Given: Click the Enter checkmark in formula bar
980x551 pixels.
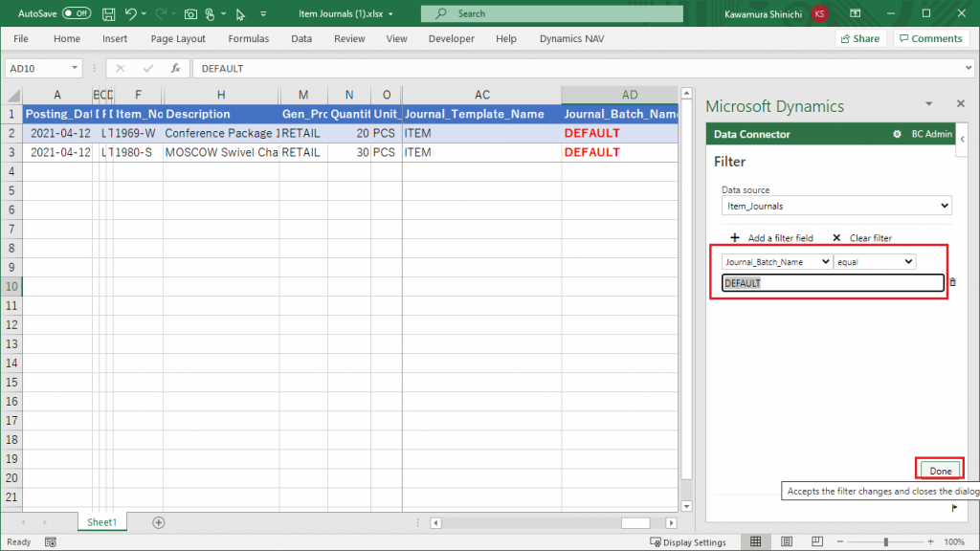Looking at the screenshot, I should pyautogui.click(x=147, y=69).
